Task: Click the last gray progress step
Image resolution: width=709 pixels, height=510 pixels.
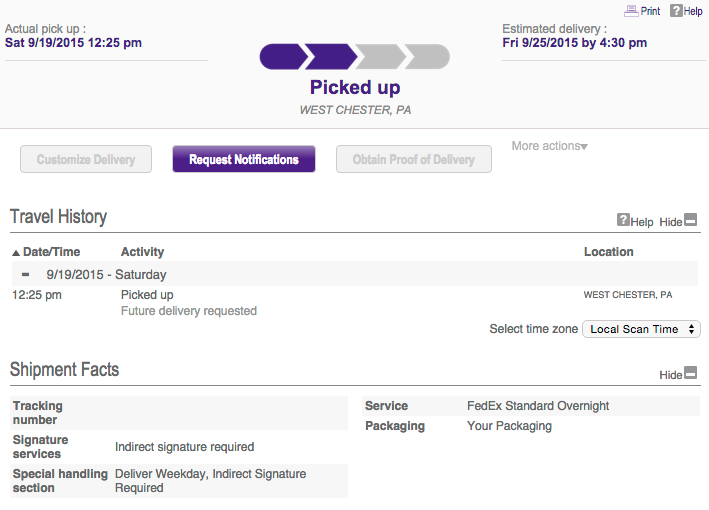Action: pos(427,57)
